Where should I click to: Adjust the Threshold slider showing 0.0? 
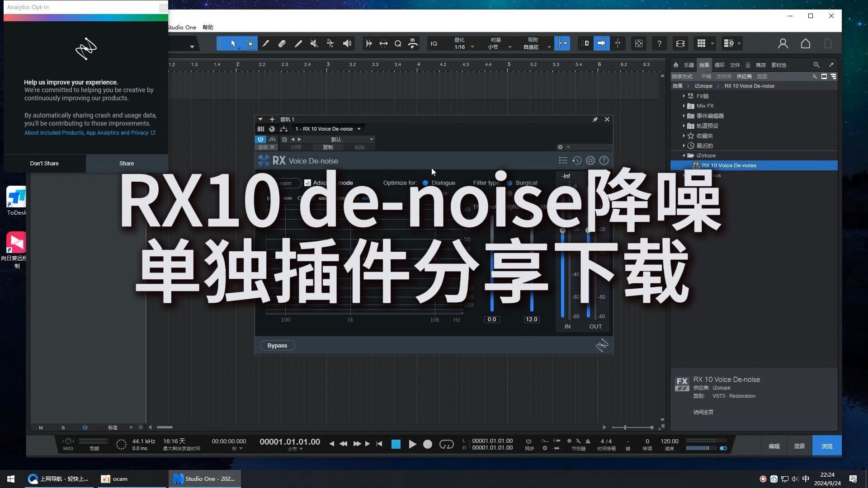(492, 264)
